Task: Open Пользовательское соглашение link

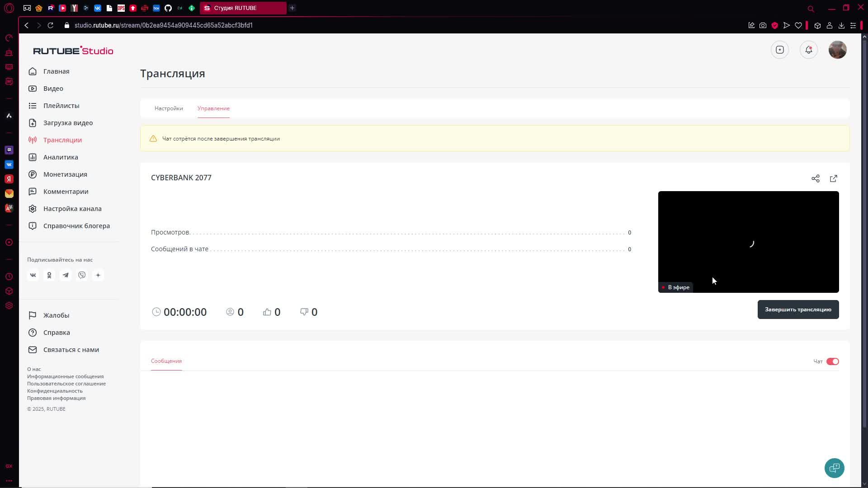Action: 66,384
